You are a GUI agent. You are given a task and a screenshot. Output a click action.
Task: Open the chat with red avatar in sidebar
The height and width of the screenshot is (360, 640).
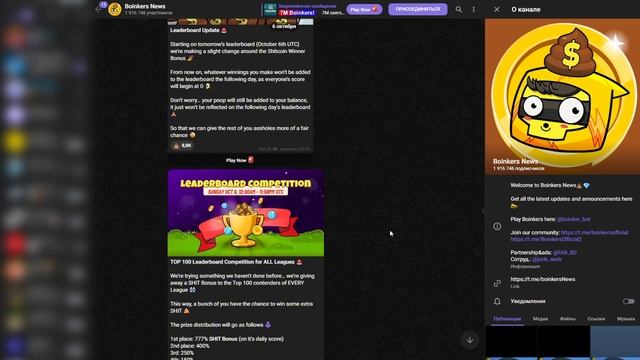[15, 244]
